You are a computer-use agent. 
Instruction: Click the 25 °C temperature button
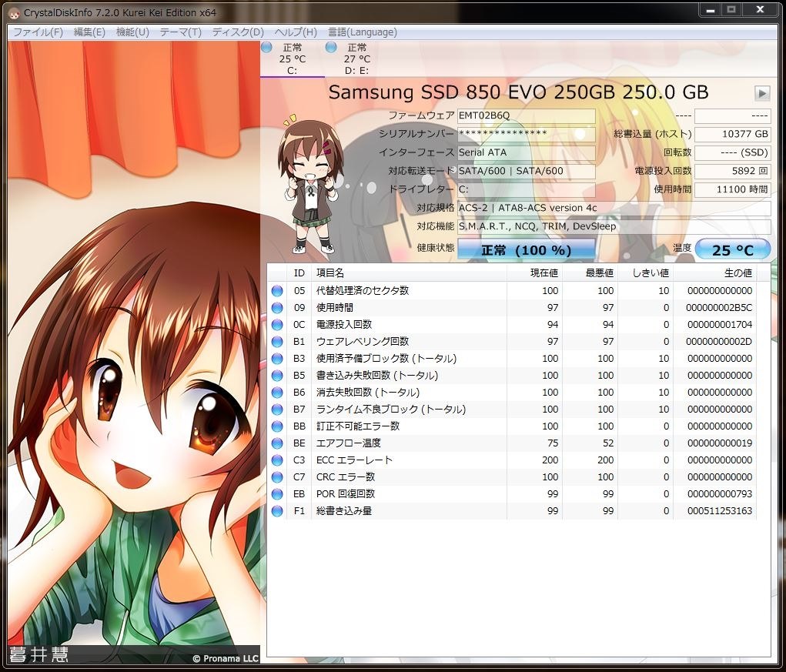pyautogui.click(x=733, y=249)
